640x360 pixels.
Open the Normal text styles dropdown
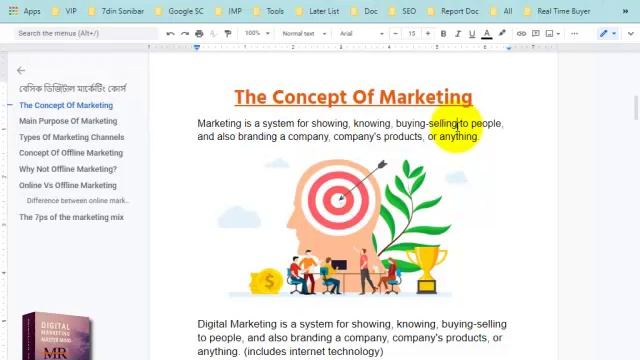click(304, 33)
